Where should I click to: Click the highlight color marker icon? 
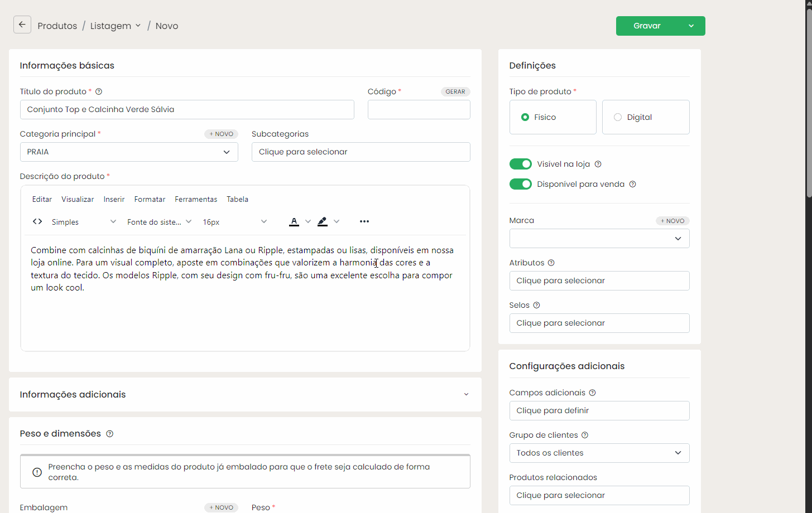pyautogui.click(x=323, y=221)
